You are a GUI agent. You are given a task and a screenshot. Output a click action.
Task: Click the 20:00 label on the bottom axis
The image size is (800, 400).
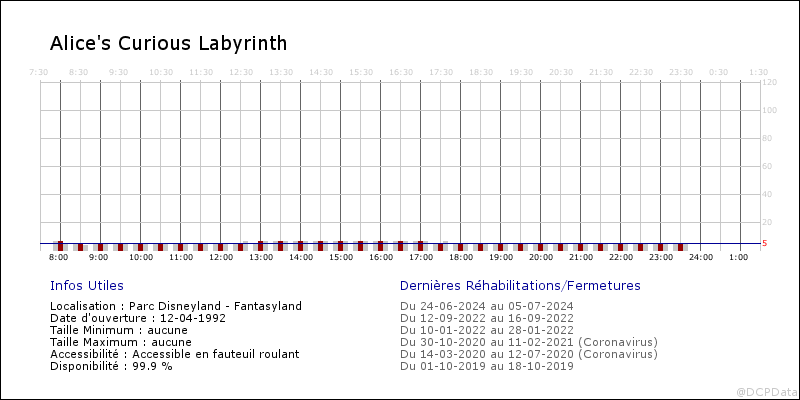pos(541,258)
